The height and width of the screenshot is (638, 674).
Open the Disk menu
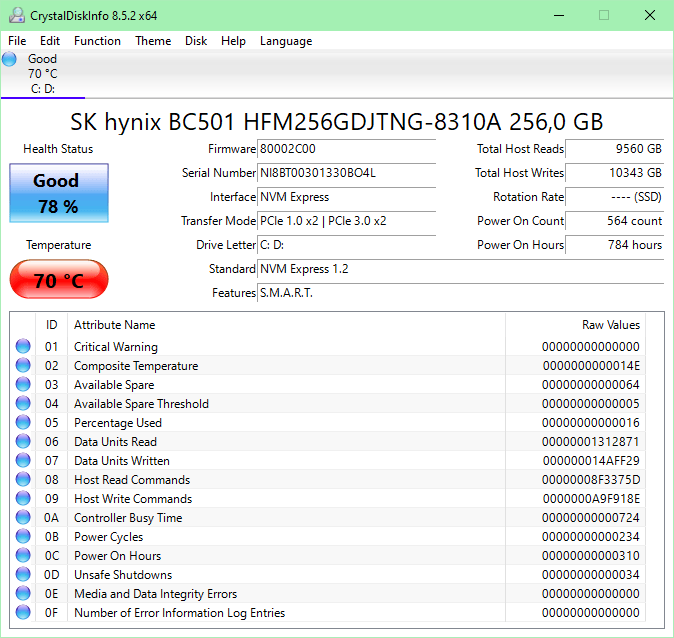pyautogui.click(x=196, y=41)
